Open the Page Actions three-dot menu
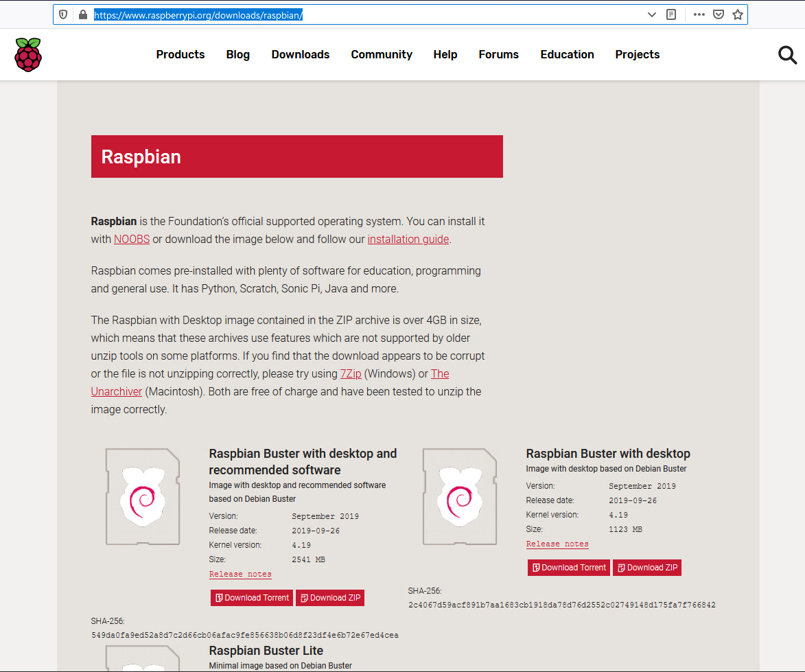 (699, 14)
